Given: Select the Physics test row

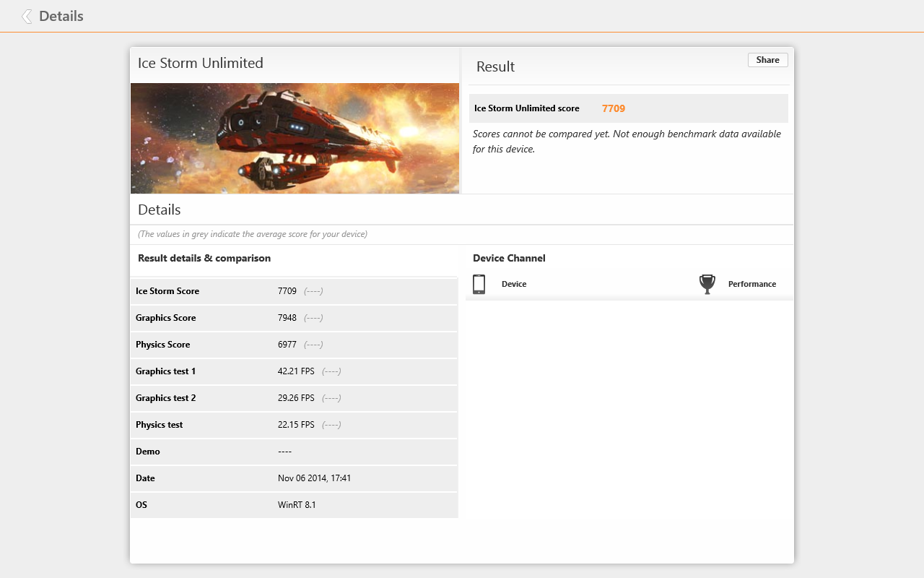Looking at the screenshot, I should tap(294, 425).
